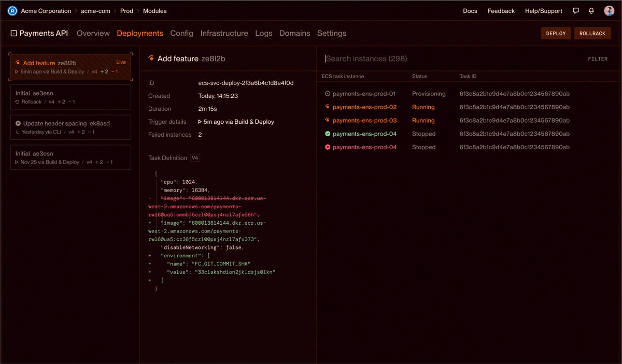Click the running spinner icon for payments-ens-prod-02
This screenshot has height=364, width=622.
[x=327, y=107]
